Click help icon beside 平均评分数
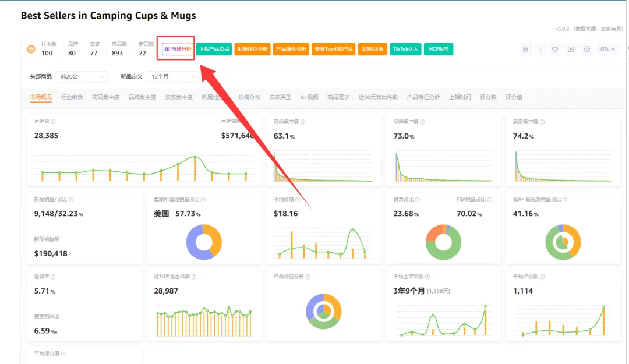 coord(542,277)
